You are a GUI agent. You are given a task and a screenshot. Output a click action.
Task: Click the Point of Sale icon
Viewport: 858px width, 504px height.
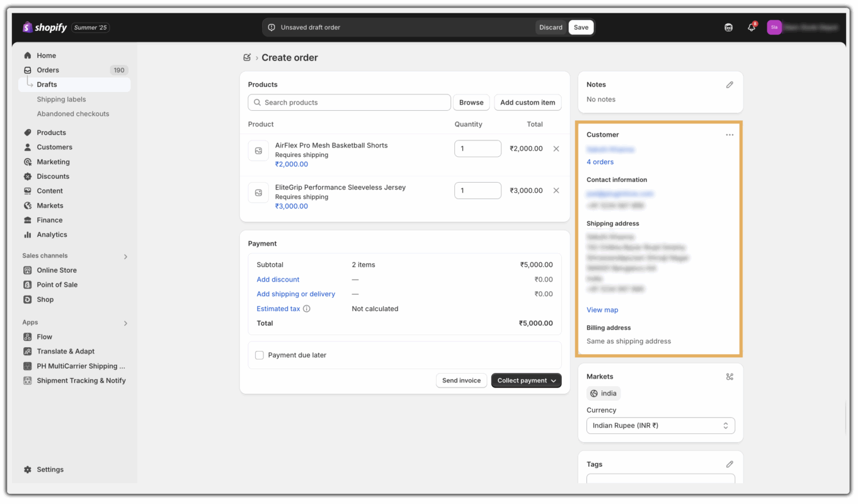27,285
